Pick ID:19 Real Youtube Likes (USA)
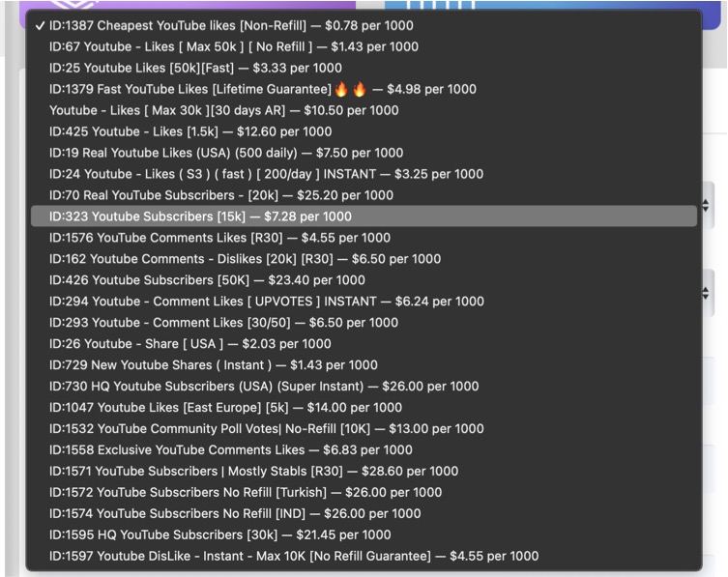This screenshot has width=728, height=577. 364,153
